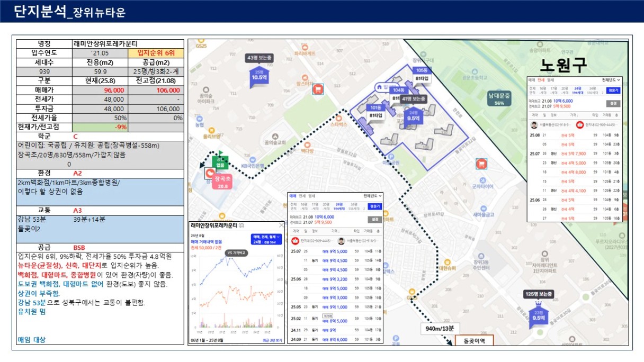Click the 맘스터치 restaurant icon on the map
644x362 pixels.
point(305,77)
